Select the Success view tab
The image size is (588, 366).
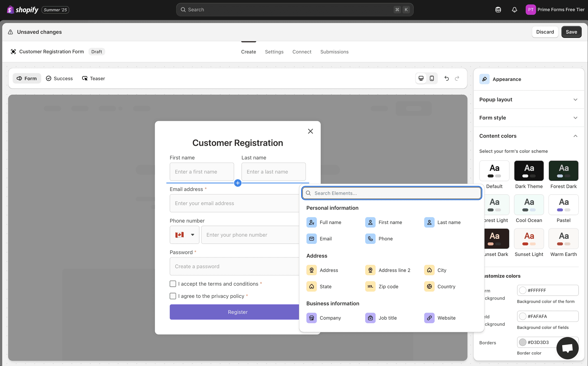59,78
